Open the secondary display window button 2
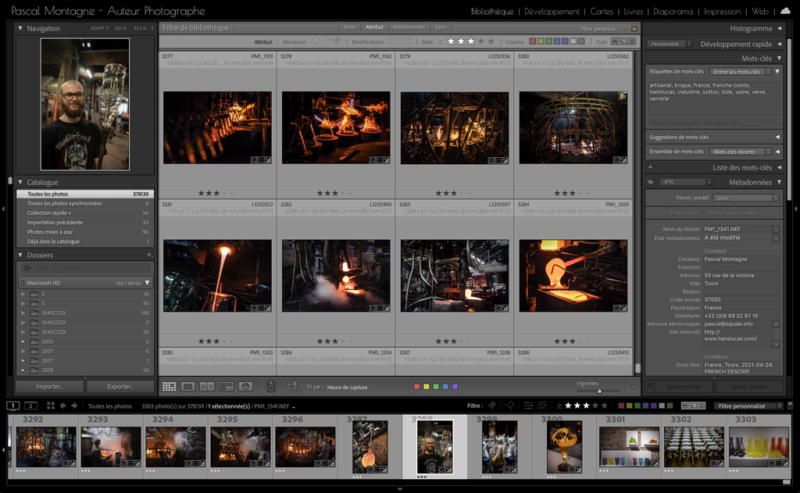Screen dimensions: 800x493 click(x=31, y=406)
